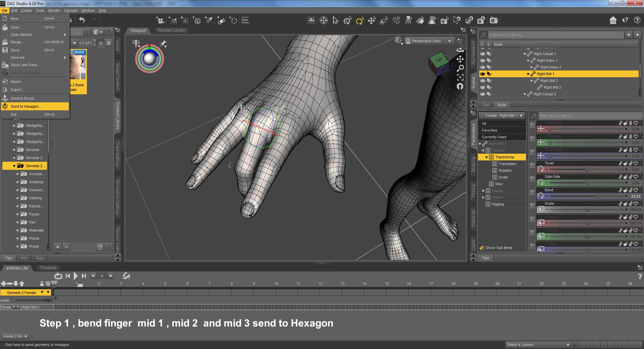Viewport: 644px width, 349px height.
Task: Add a new spotlight using its toolbar icon
Action: (209, 20)
